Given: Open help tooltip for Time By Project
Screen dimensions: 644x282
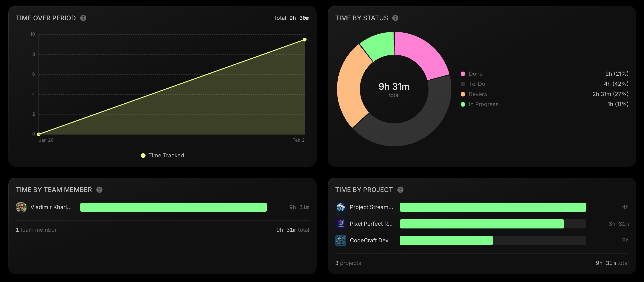Looking at the screenshot, I should [x=400, y=190].
